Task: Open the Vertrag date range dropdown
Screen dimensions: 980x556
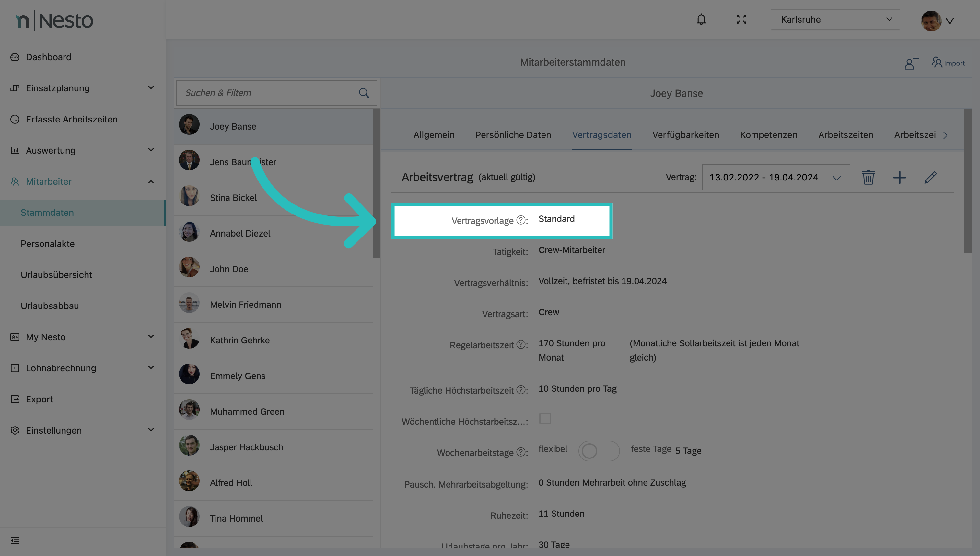Action: 776,178
